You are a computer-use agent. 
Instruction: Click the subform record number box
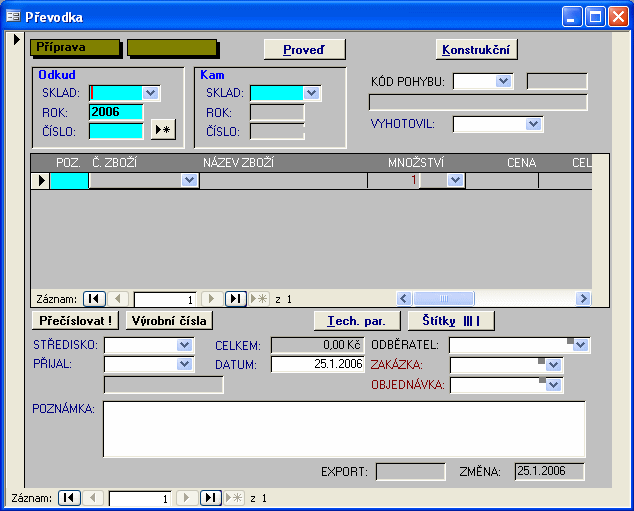tap(165, 300)
